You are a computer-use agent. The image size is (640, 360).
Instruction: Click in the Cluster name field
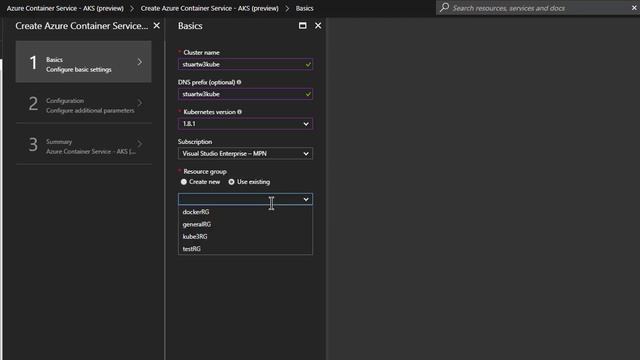[x=245, y=64]
